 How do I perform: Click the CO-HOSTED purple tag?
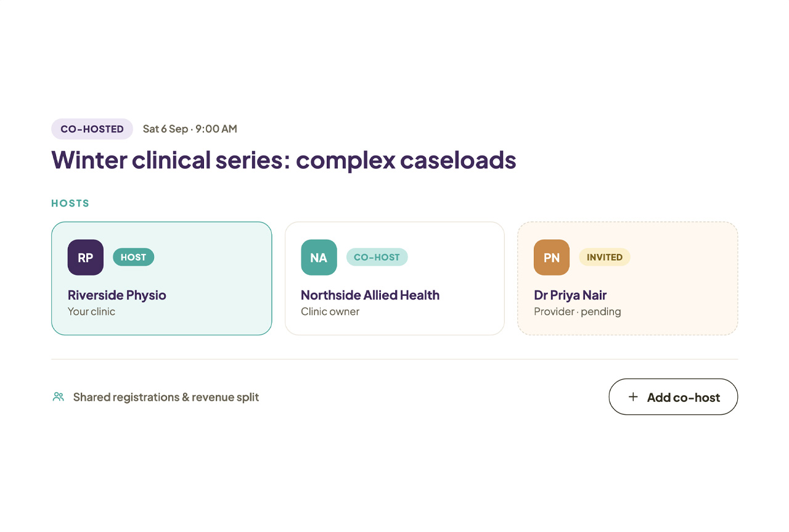click(92, 129)
